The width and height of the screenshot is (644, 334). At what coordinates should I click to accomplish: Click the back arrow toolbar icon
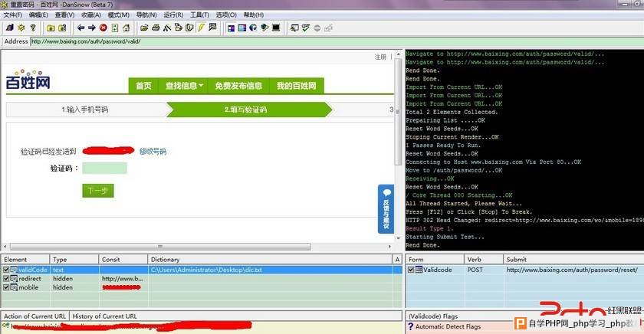point(80,28)
